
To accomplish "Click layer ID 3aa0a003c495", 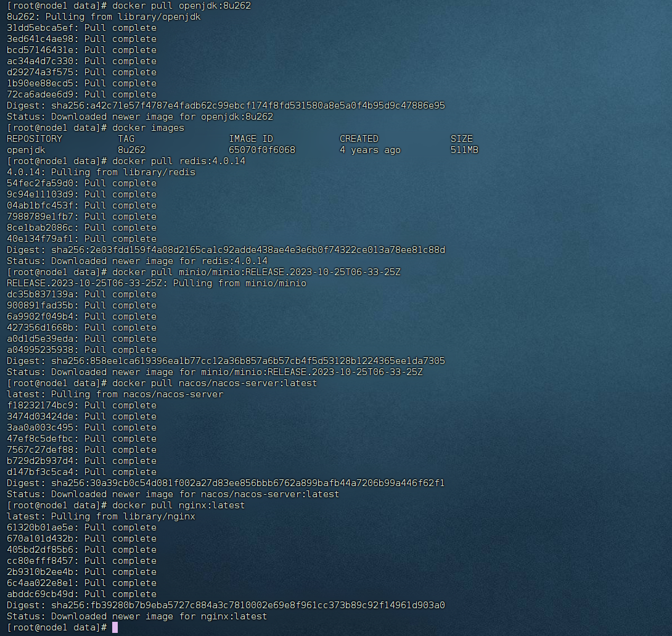I will pos(40,429).
